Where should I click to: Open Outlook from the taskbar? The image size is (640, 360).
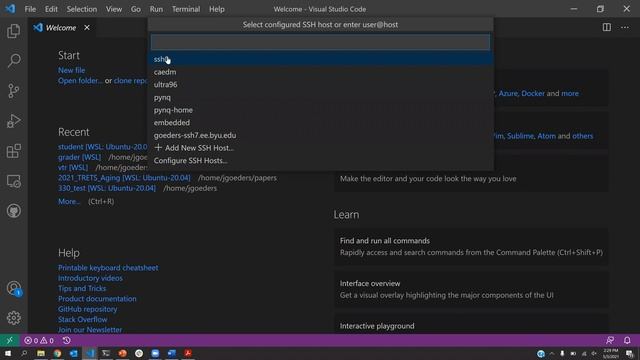point(73,353)
